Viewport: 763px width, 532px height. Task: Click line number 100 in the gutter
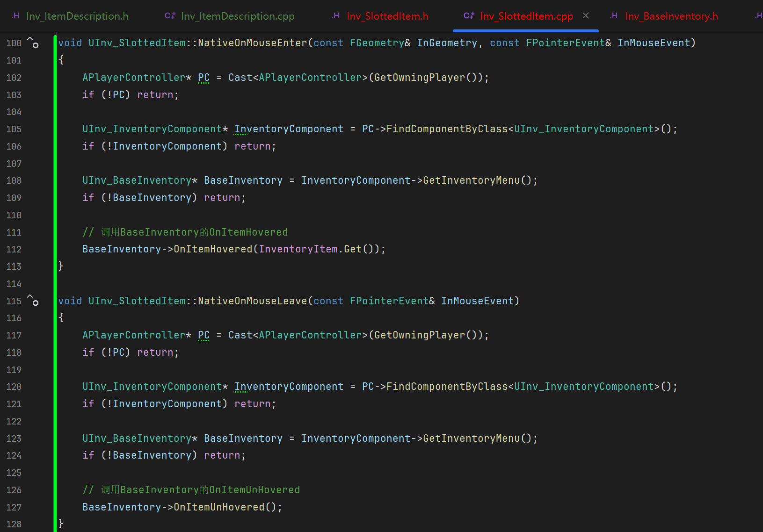click(14, 43)
